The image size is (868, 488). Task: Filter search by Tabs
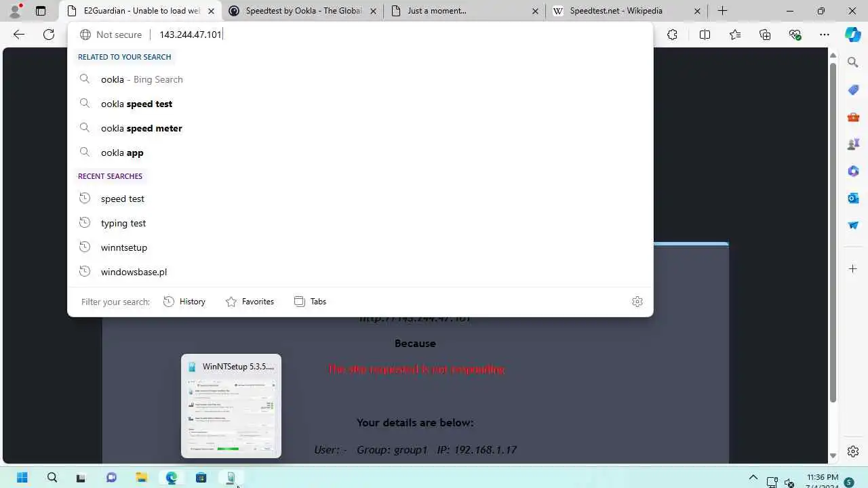click(311, 302)
